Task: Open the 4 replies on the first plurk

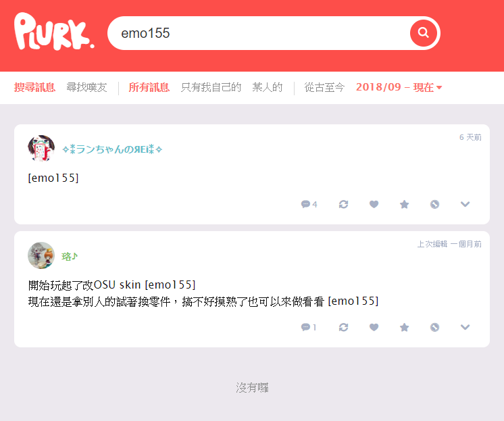Action: point(309,204)
